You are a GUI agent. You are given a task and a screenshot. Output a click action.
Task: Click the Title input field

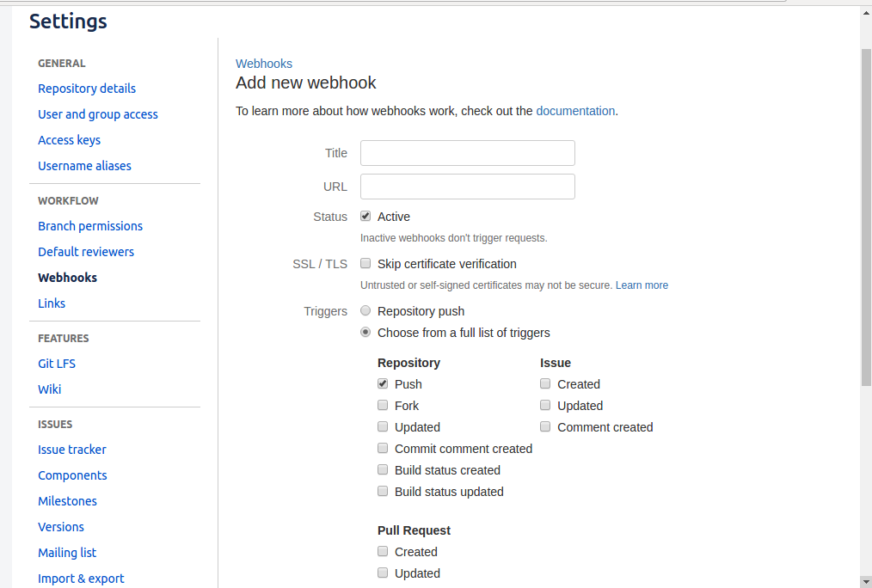coord(467,153)
